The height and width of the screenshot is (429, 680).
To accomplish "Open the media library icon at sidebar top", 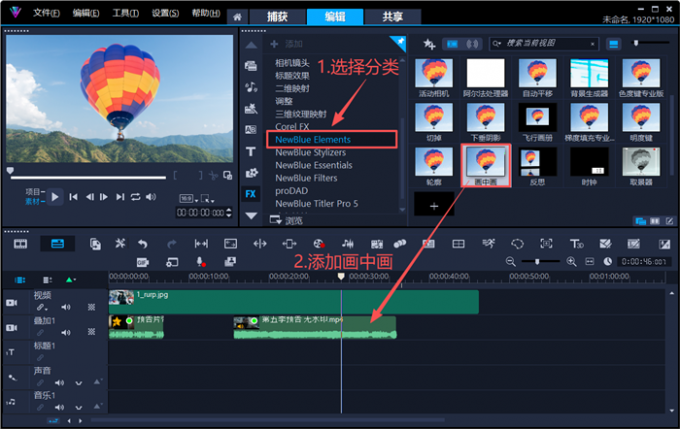I will [x=251, y=65].
